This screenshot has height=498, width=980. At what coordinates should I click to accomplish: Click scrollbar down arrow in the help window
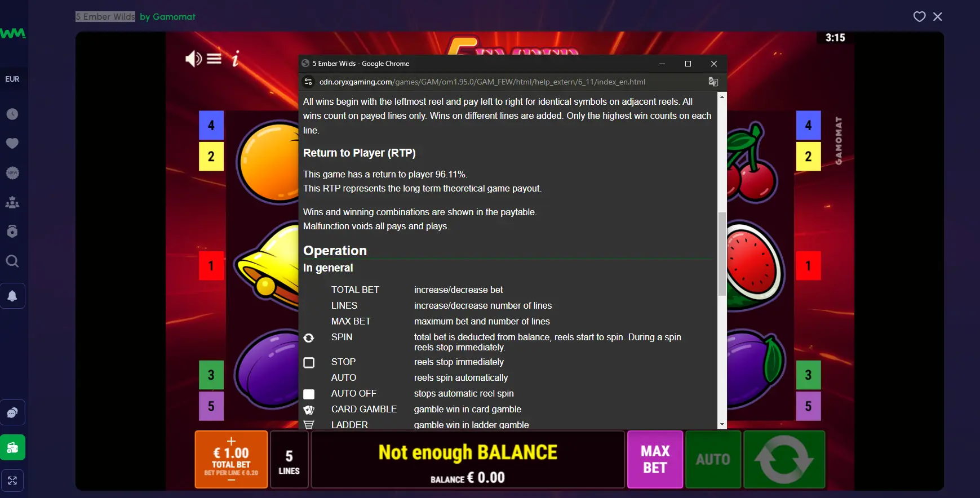[x=722, y=425]
